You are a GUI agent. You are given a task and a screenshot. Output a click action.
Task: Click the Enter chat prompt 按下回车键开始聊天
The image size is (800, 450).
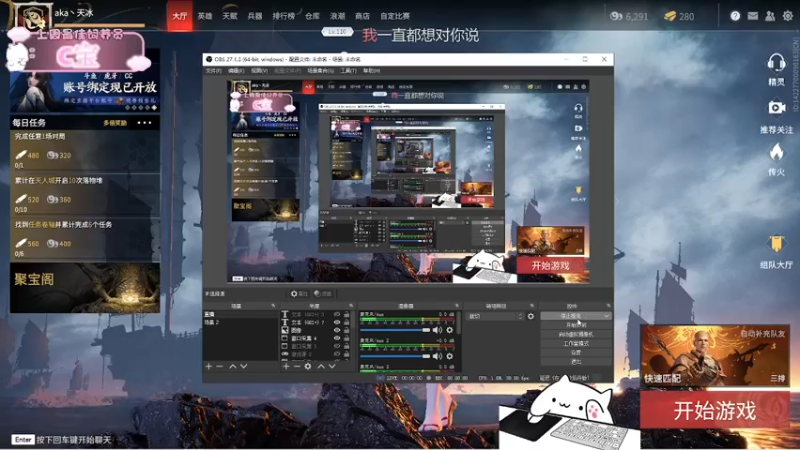pos(61,439)
